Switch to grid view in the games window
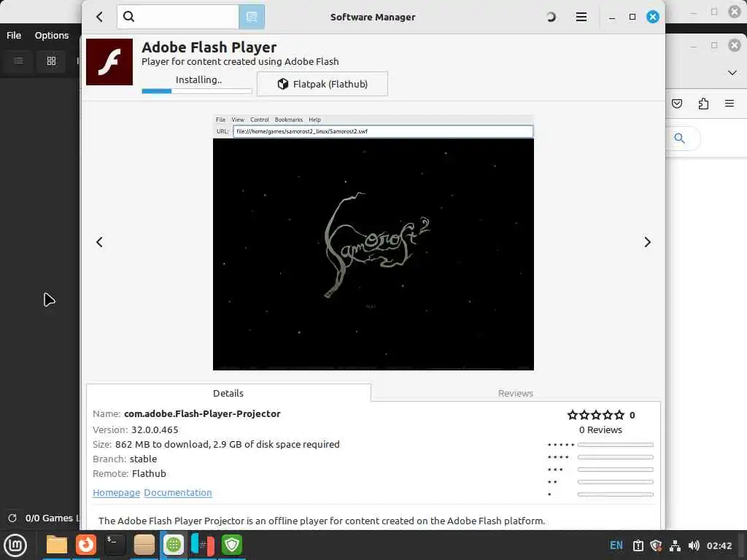Viewport: 747px width, 560px height. (x=52, y=61)
